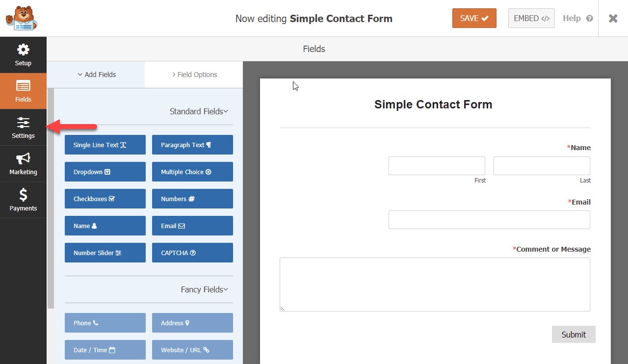Close the form builder with X

(613, 18)
